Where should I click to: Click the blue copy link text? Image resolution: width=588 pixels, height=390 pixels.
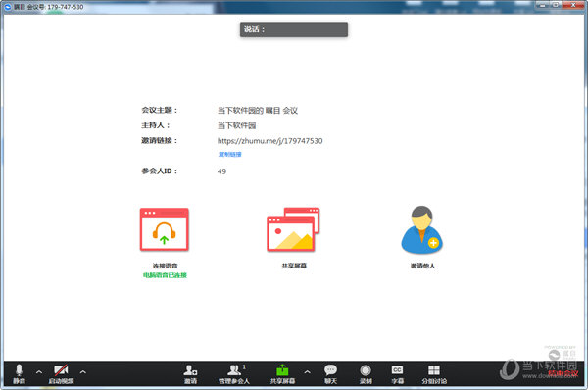pos(229,154)
